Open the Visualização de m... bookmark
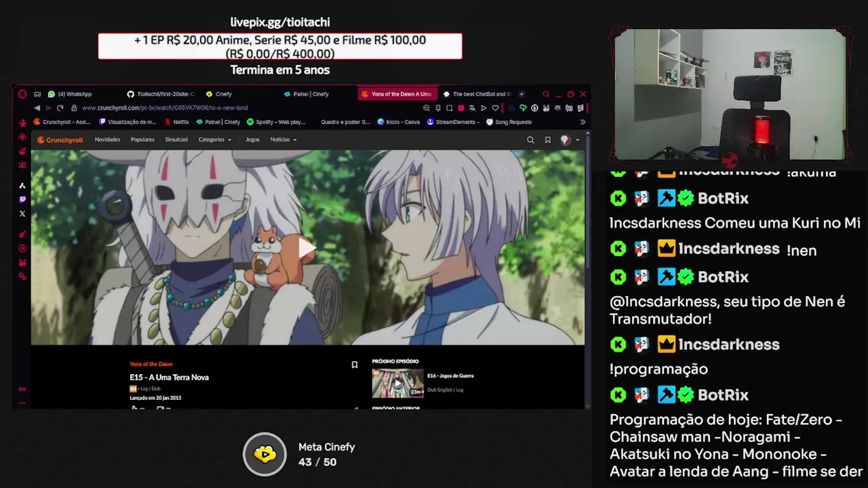This screenshot has width=868, height=488. (127, 122)
